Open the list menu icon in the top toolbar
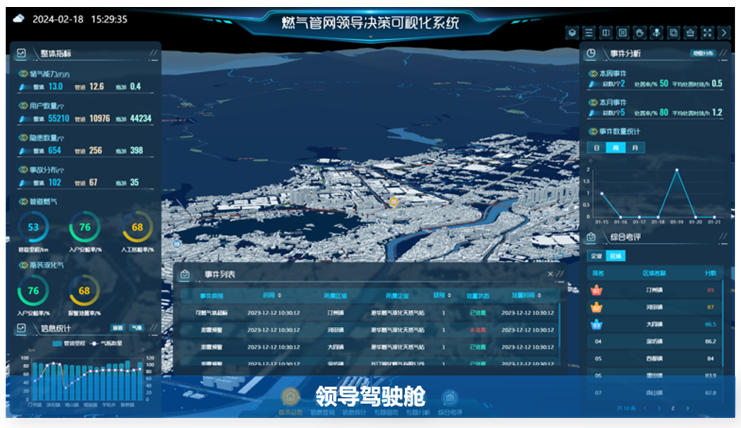741x428 pixels. (x=589, y=32)
